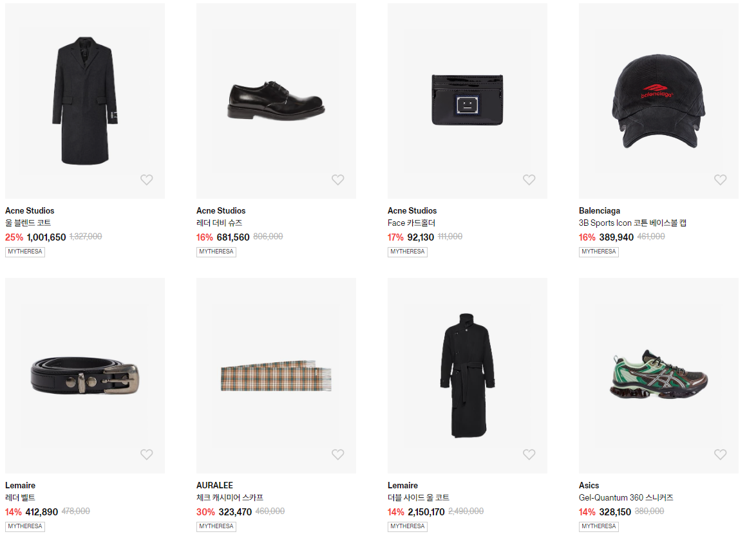The image size is (756, 534).
Task: Click the Balenciaga brand name
Action: (600, 211)
